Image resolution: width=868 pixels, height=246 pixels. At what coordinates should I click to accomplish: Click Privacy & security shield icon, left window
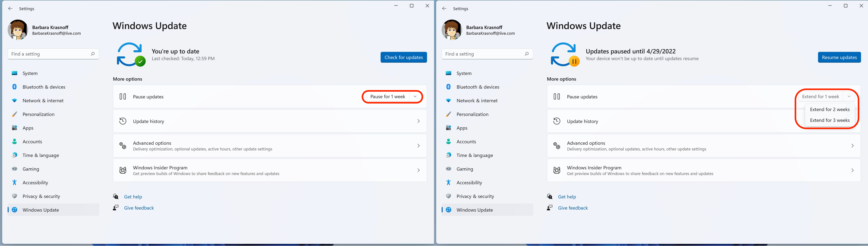click(14, 196)
